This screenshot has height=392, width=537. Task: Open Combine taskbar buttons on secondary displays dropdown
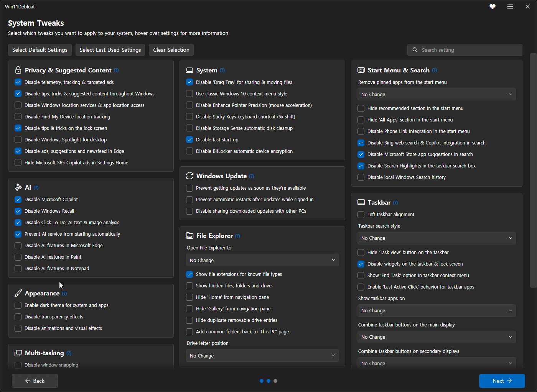click(x=437, y=363)
